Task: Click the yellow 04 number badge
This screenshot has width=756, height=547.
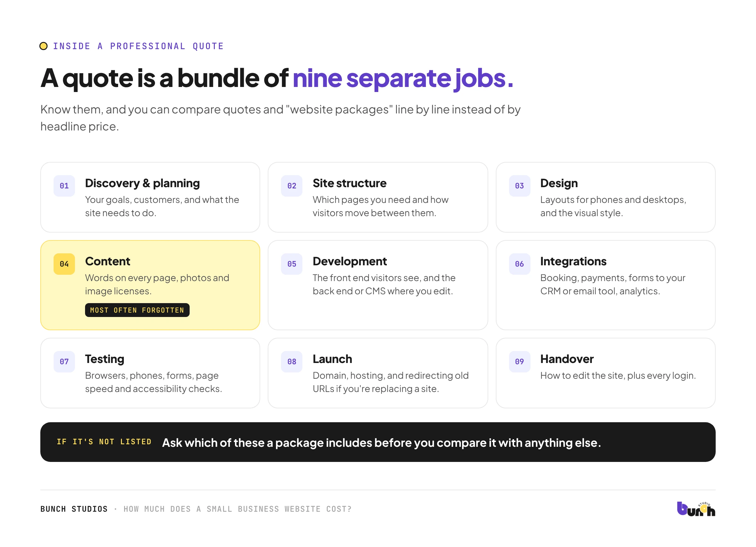Action: coord(64,264)
